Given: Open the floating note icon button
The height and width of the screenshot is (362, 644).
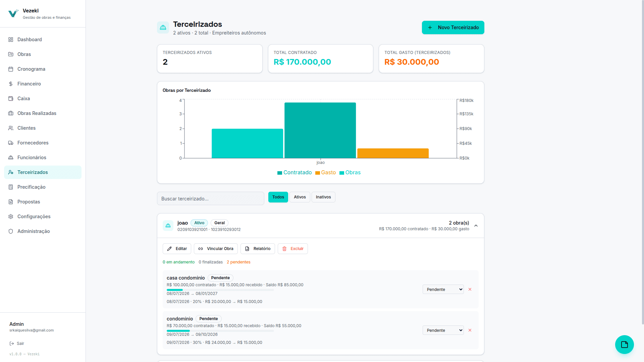Looking at the screenshot, I should tap(624, 344).
